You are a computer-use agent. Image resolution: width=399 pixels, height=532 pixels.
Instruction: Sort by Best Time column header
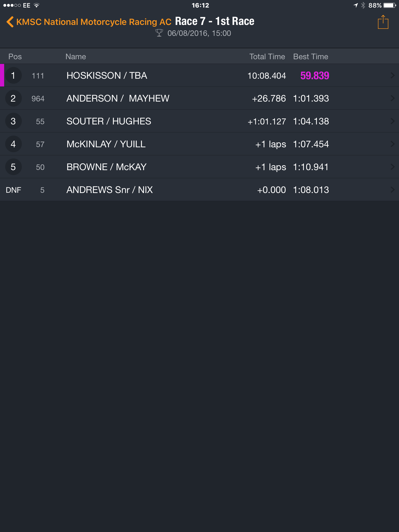[x=311, y=57]
